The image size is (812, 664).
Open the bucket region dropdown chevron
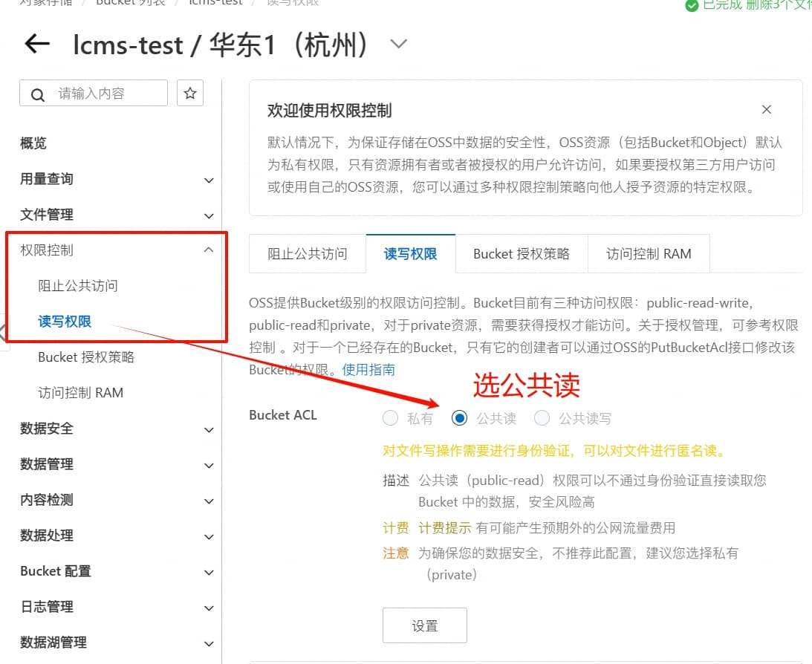coord(398,44)
